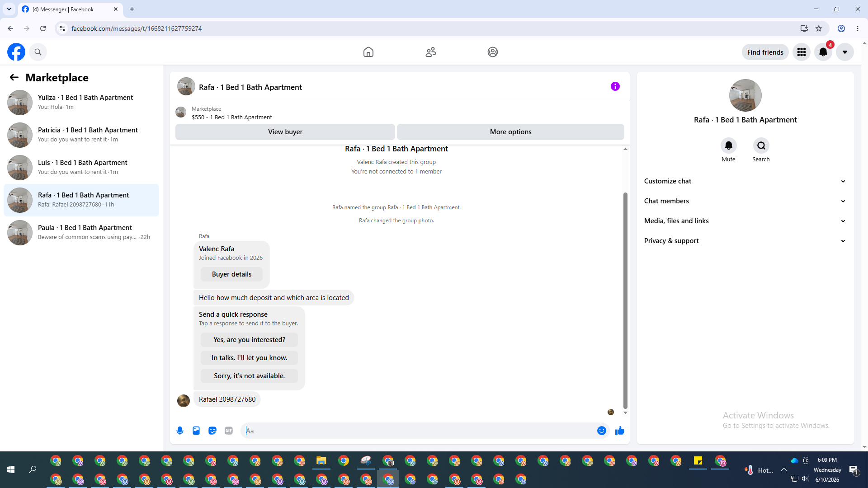Open the Paula apartment conversation
868x488 pixels.
coord(81,232)
